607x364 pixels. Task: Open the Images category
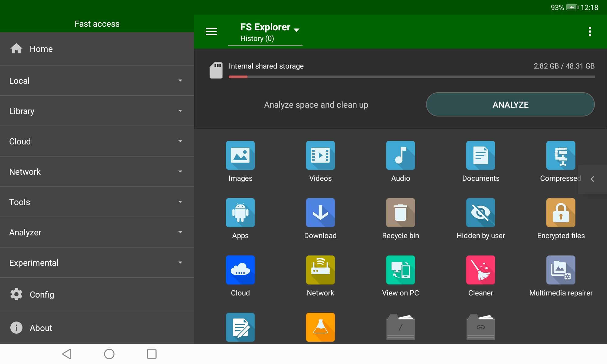[x=240, y=155]
